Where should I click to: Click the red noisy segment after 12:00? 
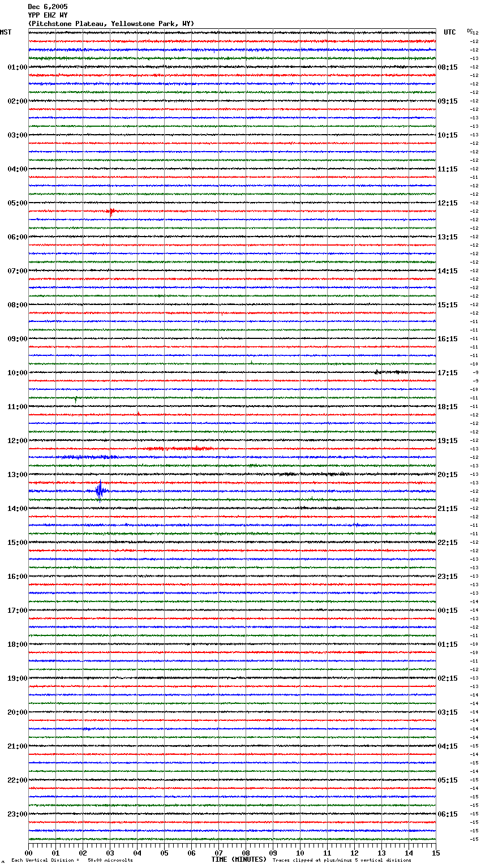pos(178,449)
